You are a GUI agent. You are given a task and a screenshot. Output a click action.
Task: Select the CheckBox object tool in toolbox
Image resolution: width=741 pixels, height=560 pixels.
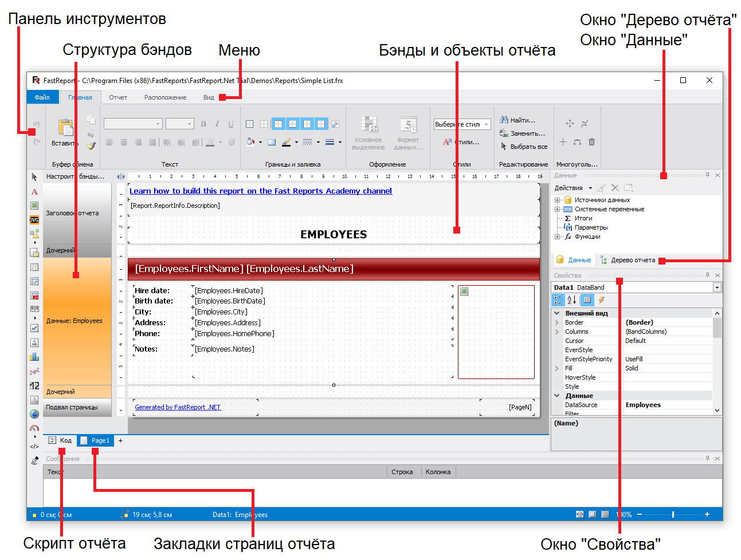tap(34, 328)
